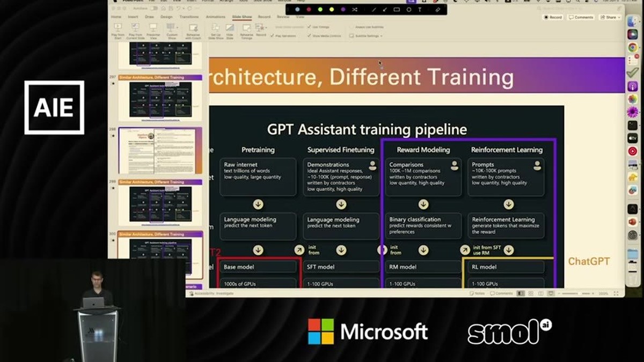
Task: Select the arrow tool in annotation bar
Action: click(385, 9)
